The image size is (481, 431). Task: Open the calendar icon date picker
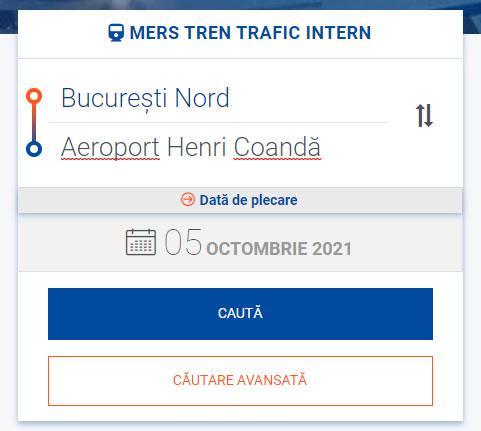tap(141, 242)
